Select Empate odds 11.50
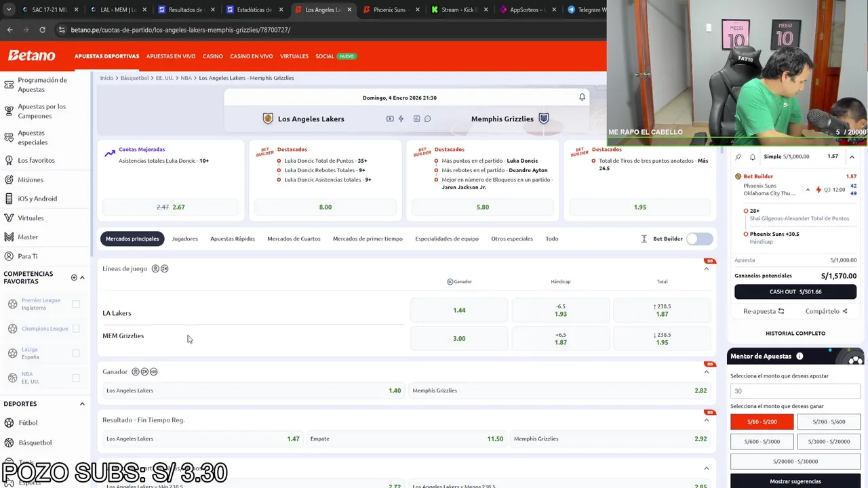The image size is (868, 488). pyautogui.click(x=406, y=439)
